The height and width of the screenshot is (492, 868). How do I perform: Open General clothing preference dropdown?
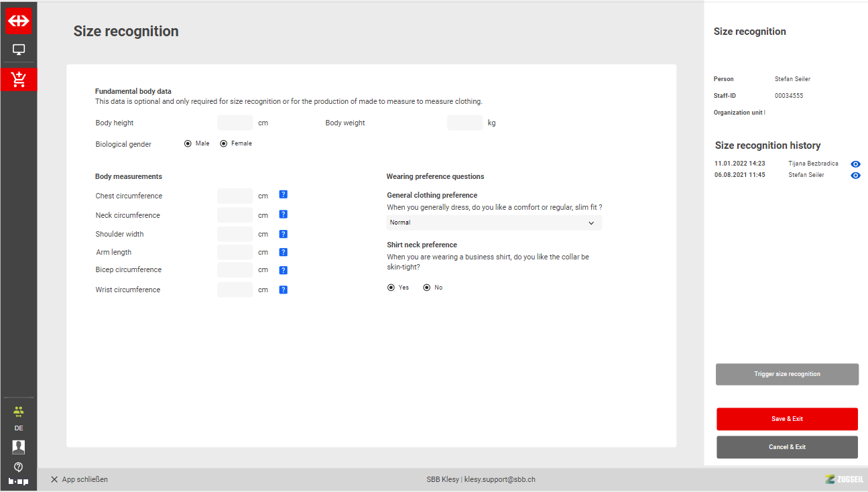tap(493, 223)
